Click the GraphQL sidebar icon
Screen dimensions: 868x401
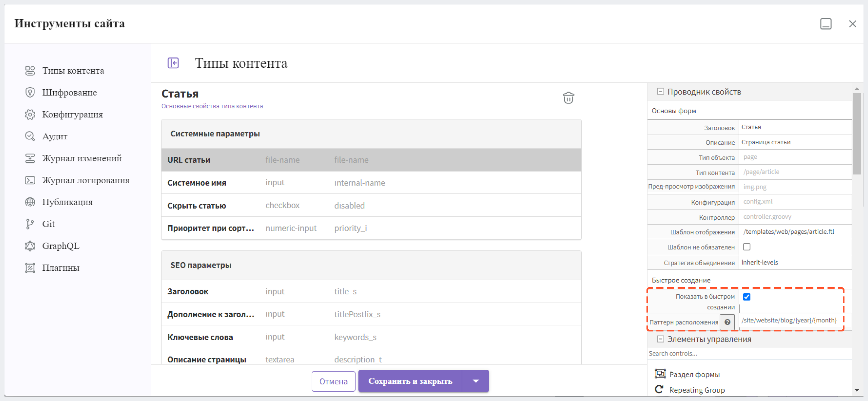click(x=29, y=245)
